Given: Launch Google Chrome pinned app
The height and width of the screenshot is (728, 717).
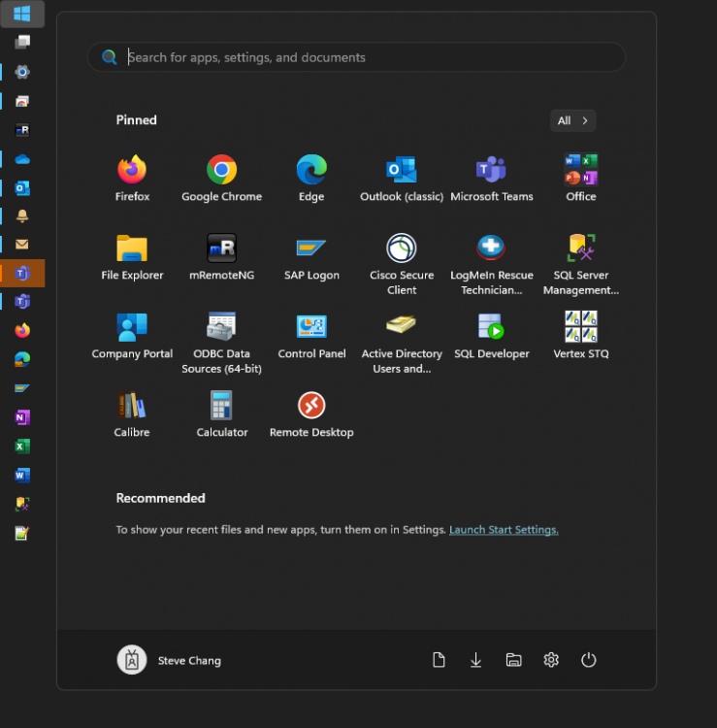Looking at the screenshot, I should click(x=221, y=171).
